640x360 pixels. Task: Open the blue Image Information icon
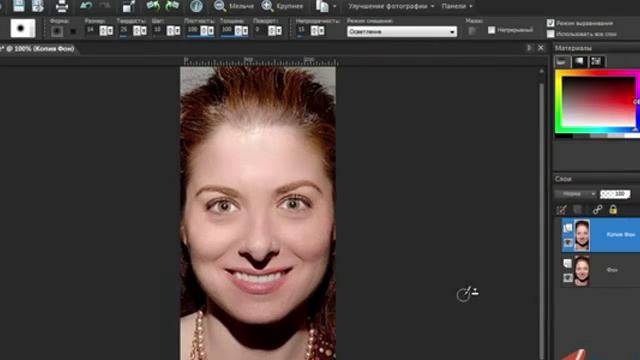coord(196,6)
